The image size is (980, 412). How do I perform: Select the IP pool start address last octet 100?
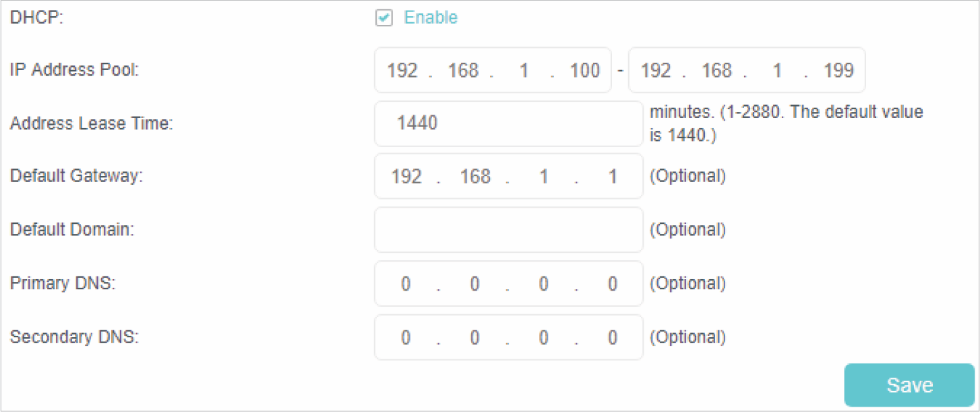(x=584, y=70)
